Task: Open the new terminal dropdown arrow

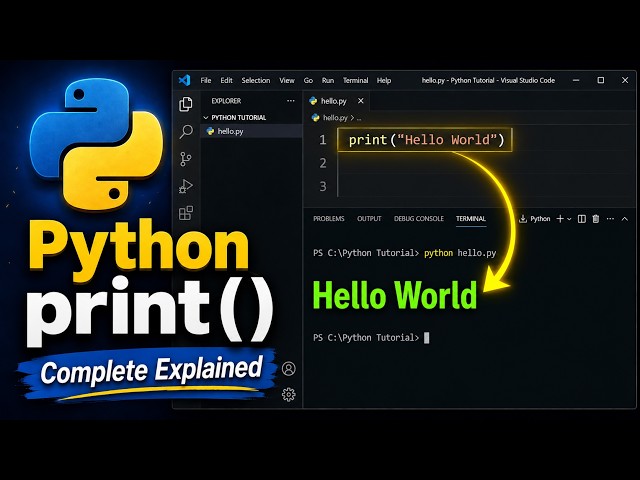Action: pos(569,219)
